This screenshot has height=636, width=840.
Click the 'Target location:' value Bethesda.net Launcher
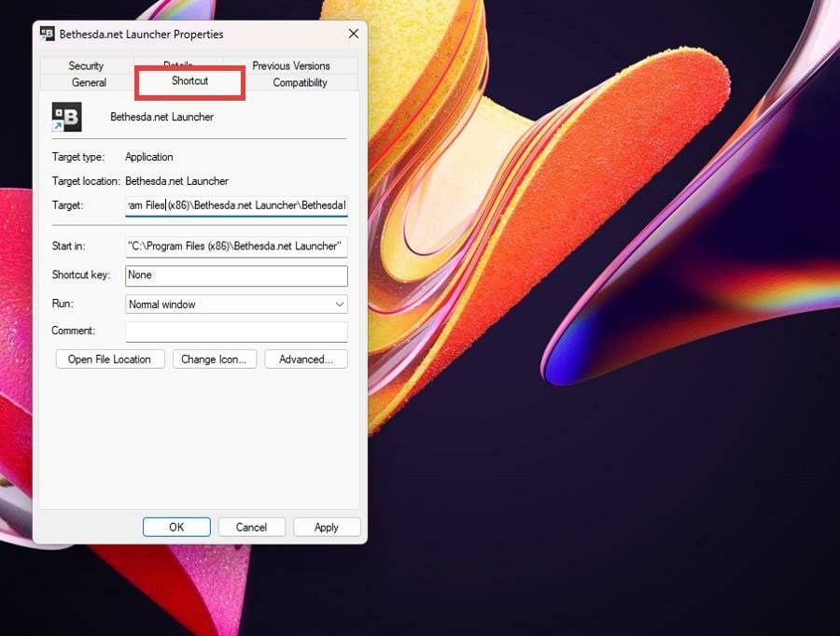(x=176, y=181)
